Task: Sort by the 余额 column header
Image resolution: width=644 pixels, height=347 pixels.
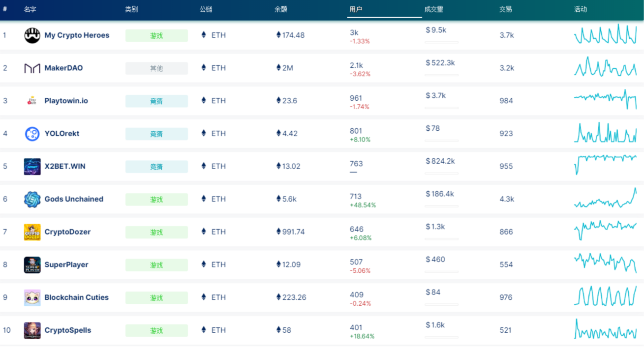Action: click(x=281, y=9)
